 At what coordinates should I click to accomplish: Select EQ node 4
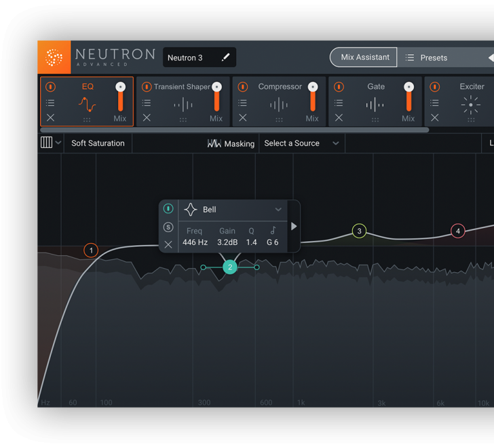[458, 231]
